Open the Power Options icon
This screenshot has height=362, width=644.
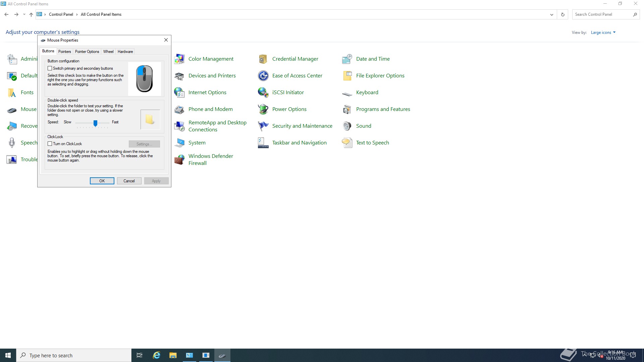(263, 109)
